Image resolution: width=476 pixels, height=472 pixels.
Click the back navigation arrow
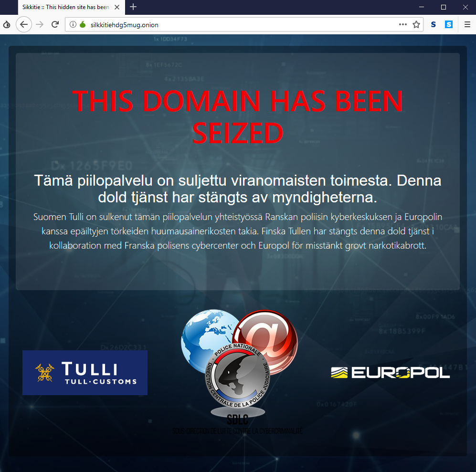[24, 25]
